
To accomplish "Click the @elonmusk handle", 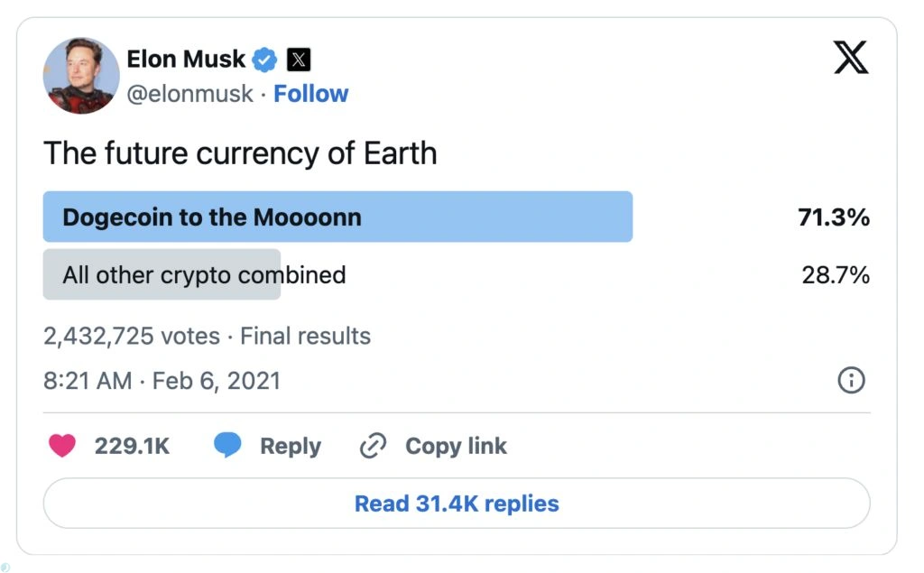I will [x=189, y=94].
